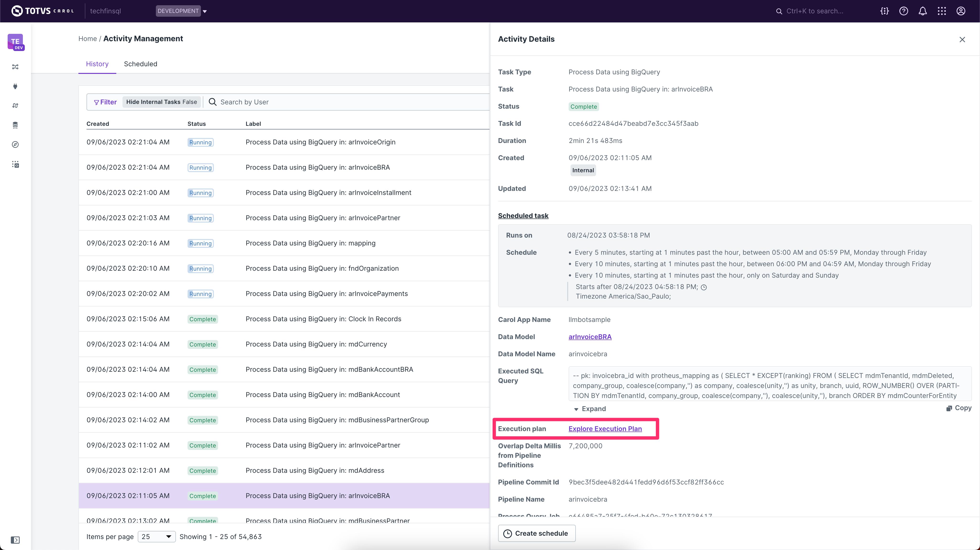Close the Activity Details panel
This screenshot has width=980, height=550.
click(x=962, y=40)
